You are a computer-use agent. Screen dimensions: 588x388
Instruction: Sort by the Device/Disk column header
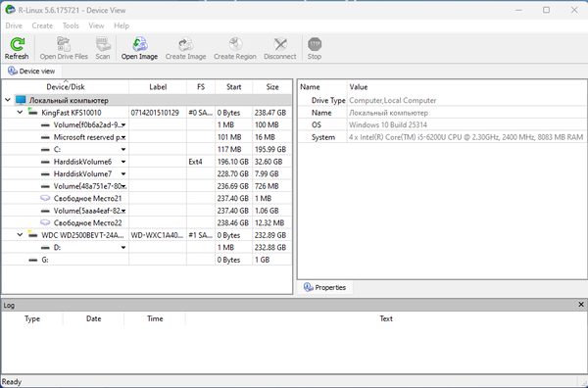tap(66, 87)
